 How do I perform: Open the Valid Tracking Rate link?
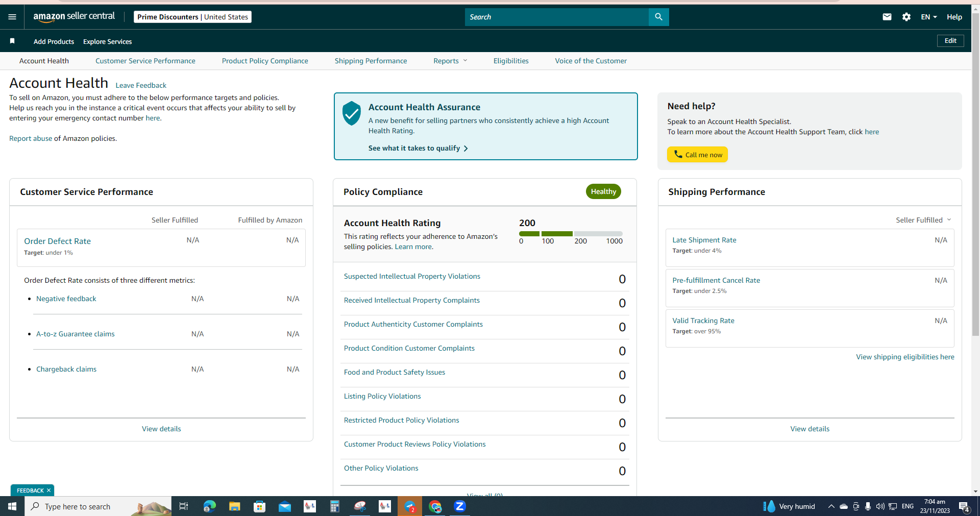[703, 321]
